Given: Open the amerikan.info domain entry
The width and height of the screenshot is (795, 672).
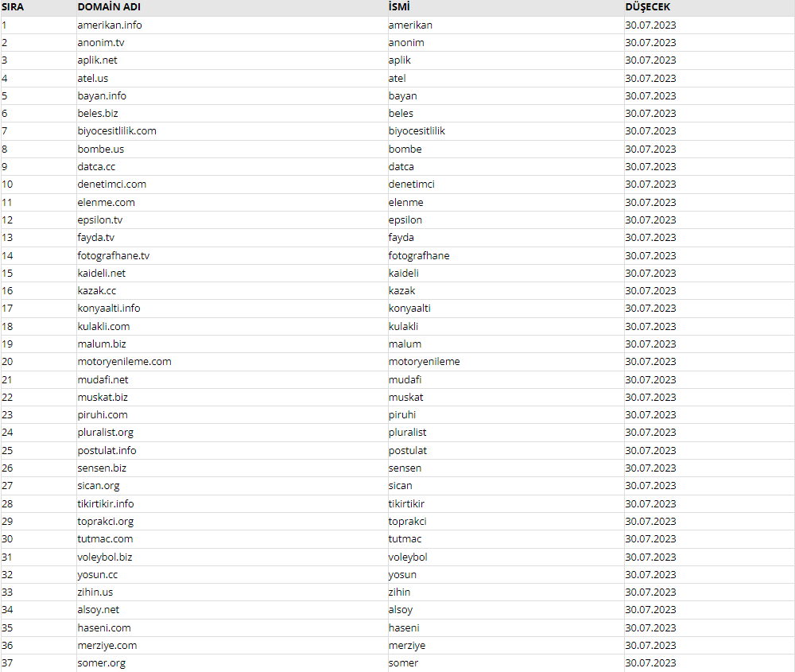Looking at the screenshot, I should pyautogui.click(x=110, y=25).
